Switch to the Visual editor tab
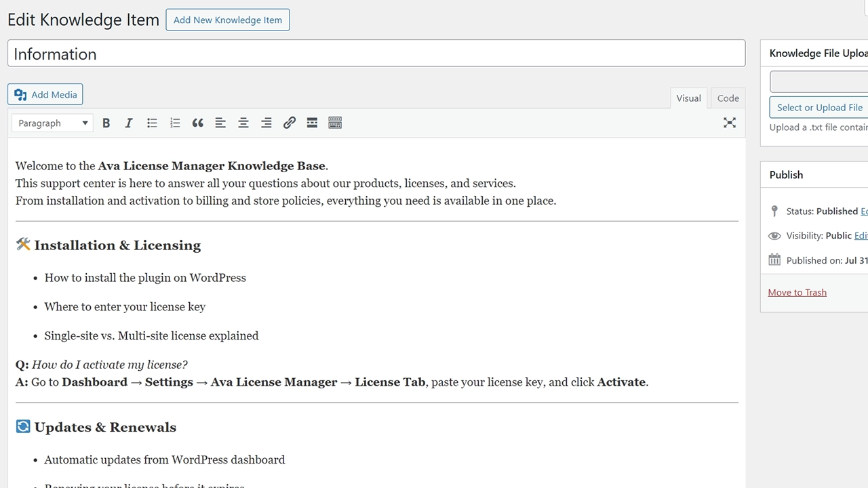Screen dimensions: 868x488 click(x=688, y=98)
